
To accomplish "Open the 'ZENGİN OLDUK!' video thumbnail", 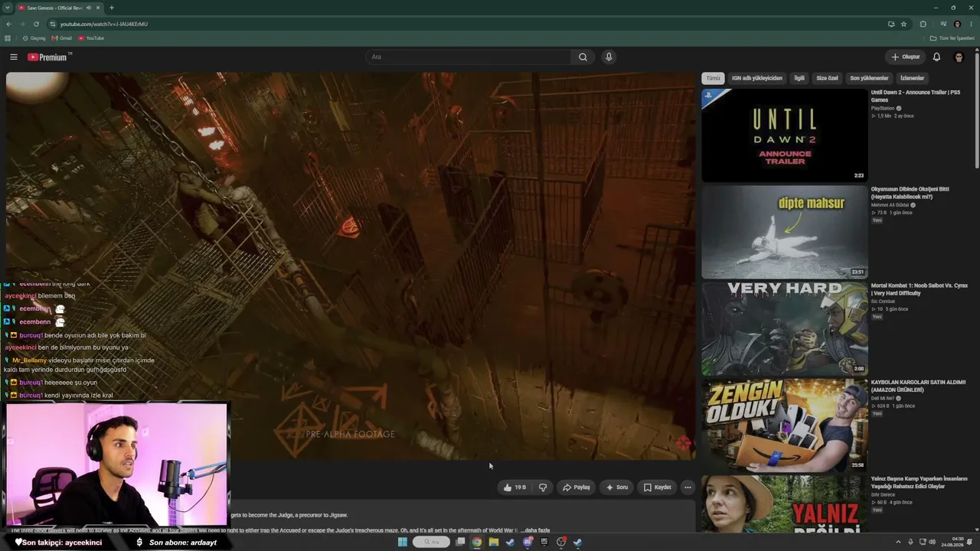I will click(785, 425).
